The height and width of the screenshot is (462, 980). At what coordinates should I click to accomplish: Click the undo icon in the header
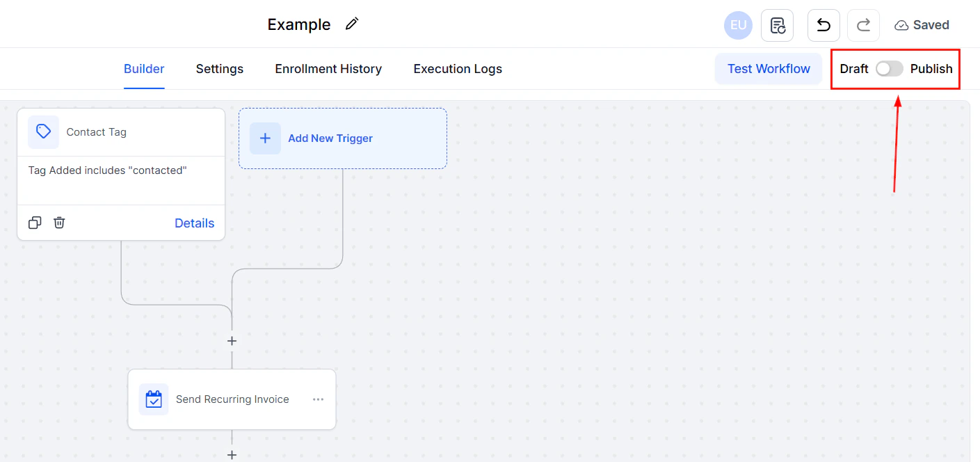[x=824, y=25]
